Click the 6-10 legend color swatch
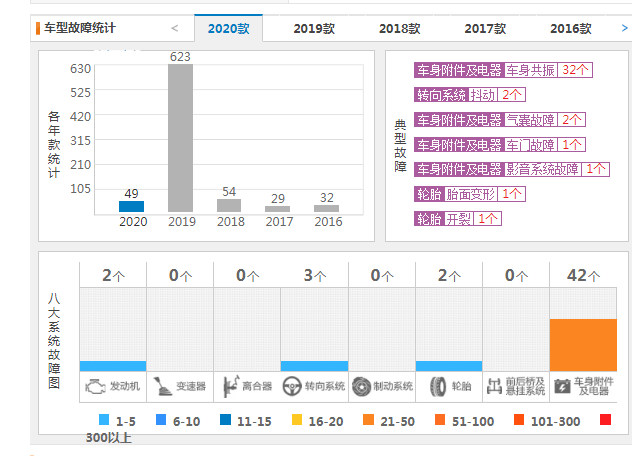The height and width of the screenshot is (456, 632). coord(161,420)
